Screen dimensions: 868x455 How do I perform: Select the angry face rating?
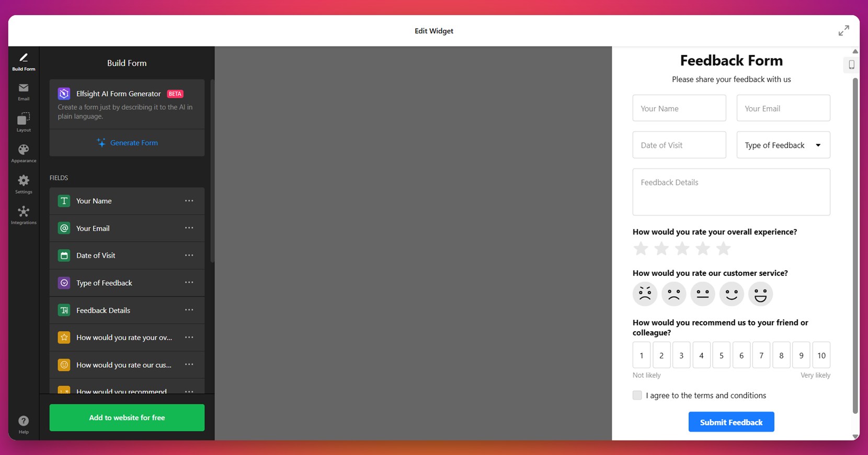pos(645,294)
